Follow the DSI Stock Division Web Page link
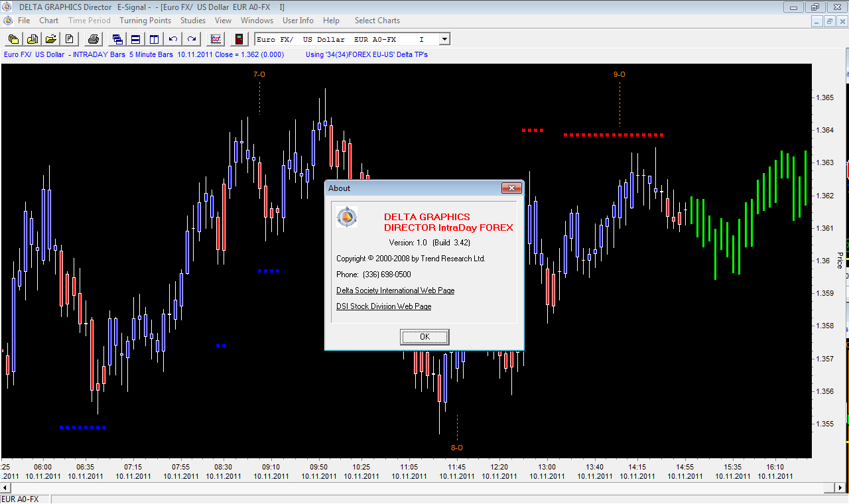The height and width of the screenshot is (504, 849). point(383,306)
